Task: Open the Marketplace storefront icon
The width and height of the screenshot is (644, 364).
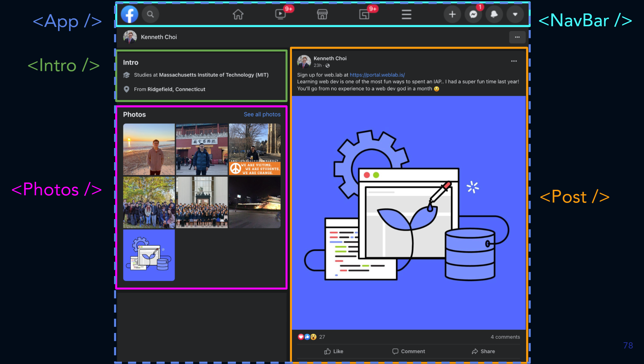Action: coord(322,14)
